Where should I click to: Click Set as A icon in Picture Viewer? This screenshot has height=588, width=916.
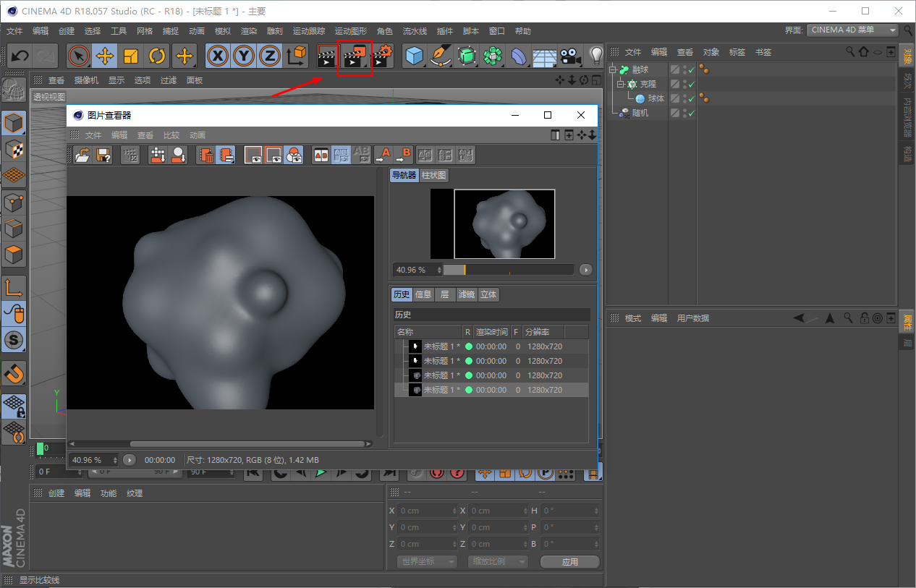(383, 154)
